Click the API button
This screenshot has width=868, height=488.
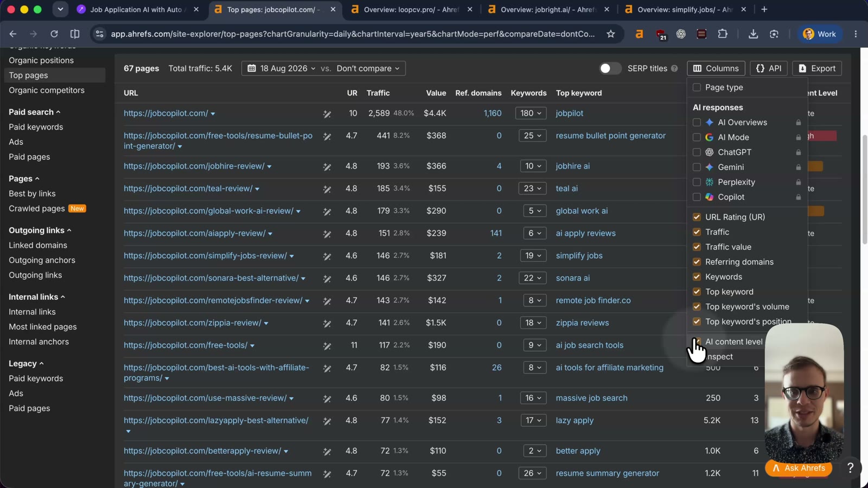(769, 68)
